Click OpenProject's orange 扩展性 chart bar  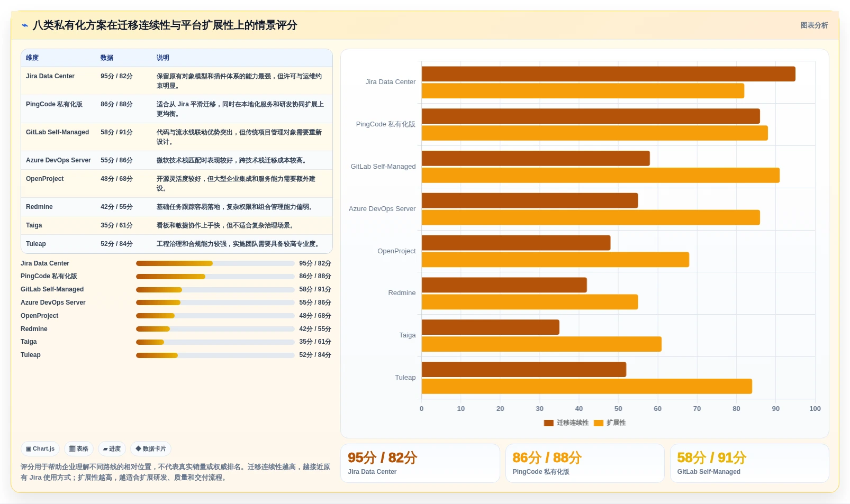pos(555,260)
